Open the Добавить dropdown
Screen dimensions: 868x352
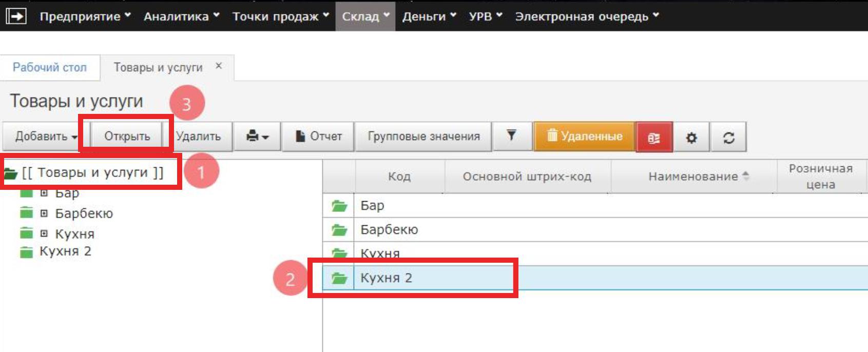(x=46, y=136)
